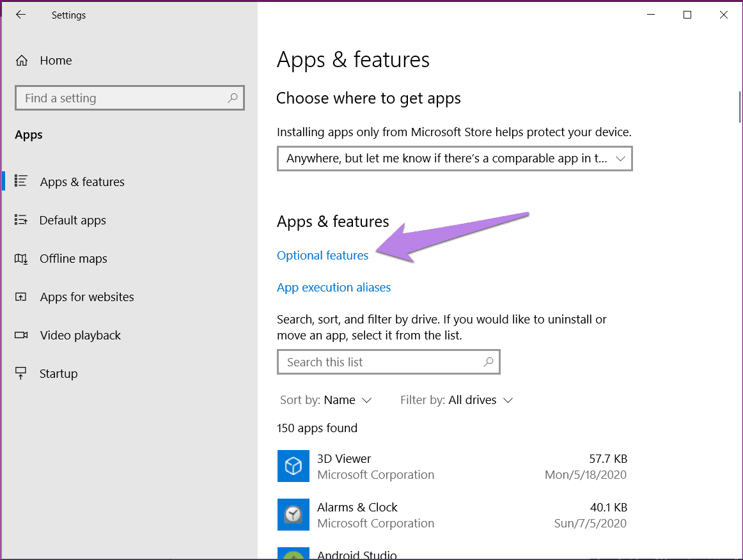Click the Default apps icon
743x560 pixels.
point(21,220)
